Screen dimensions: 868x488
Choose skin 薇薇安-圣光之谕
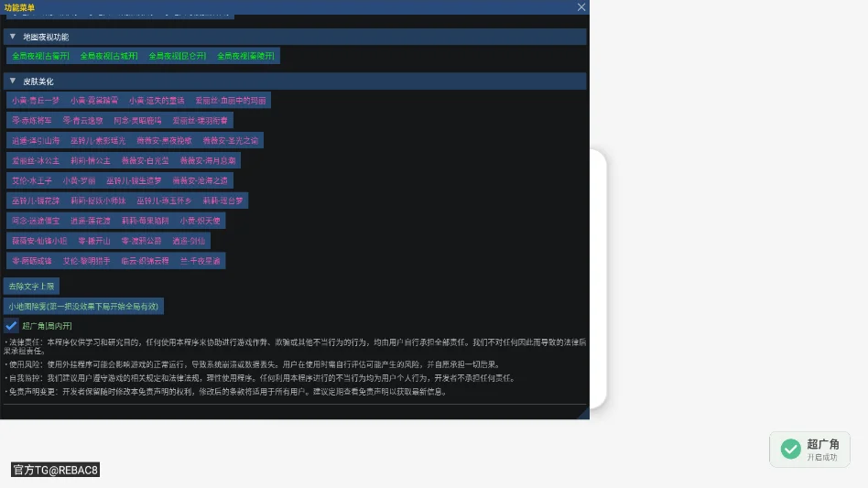[231, 140]
